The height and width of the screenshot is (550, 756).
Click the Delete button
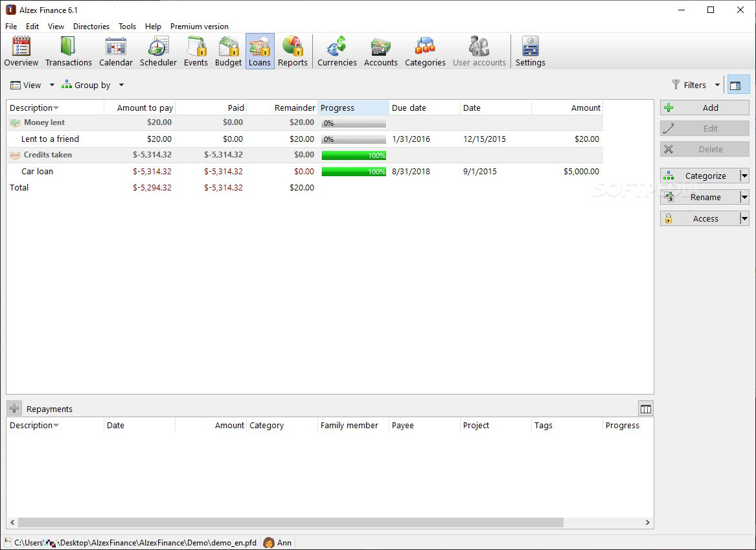(704, 150)
